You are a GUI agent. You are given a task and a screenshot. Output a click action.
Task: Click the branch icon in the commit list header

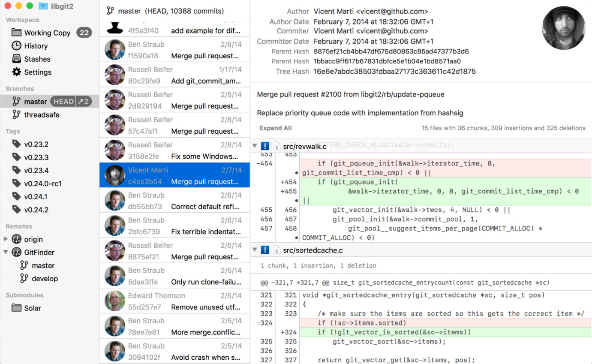[x=111, y=11]
